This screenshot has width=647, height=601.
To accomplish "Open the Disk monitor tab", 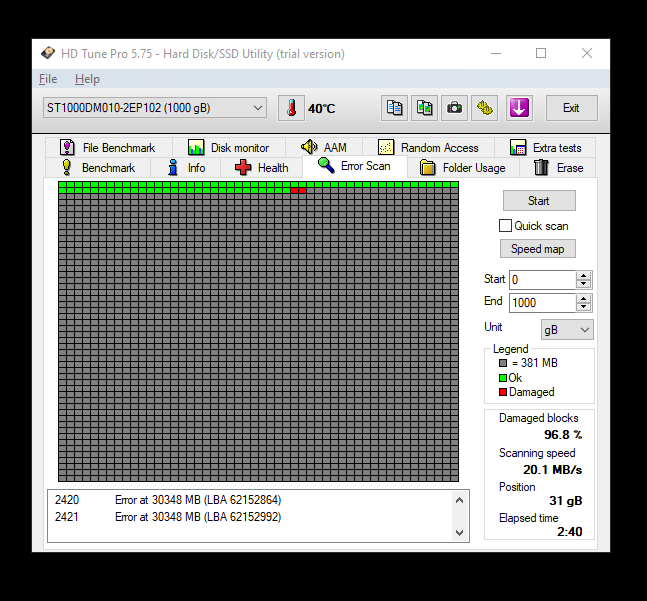I will click(229, 148).
